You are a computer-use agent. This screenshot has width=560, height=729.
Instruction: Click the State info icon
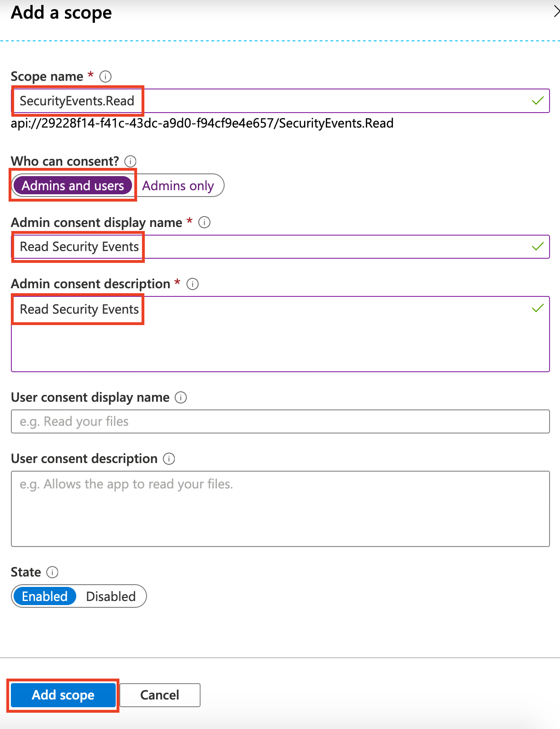(x=53, y=572)
